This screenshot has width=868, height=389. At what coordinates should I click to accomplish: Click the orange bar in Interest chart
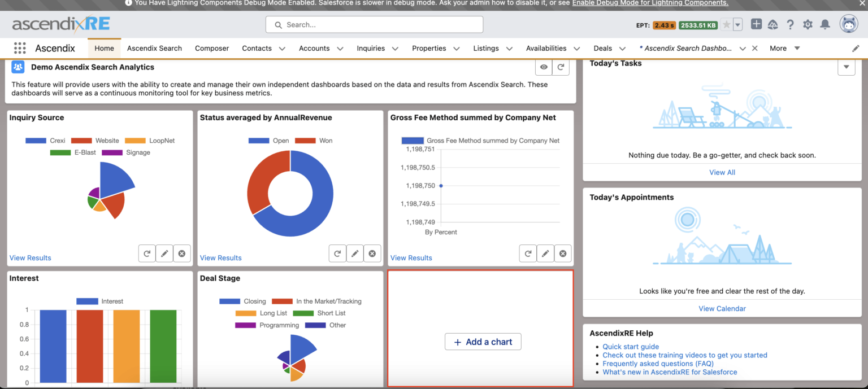[126, 346]
